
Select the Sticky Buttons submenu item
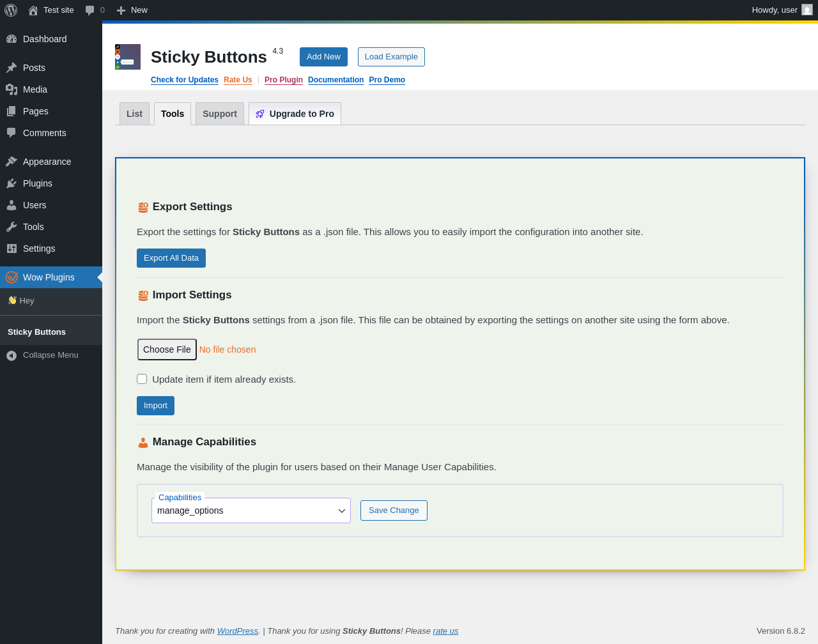pyautogui.click(x=51, y=332)
